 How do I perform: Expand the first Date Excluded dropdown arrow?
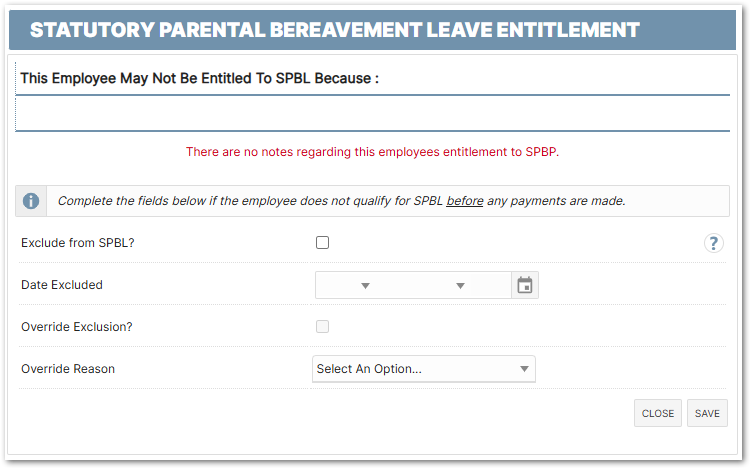pyautogui.click(x=365, y=286)
